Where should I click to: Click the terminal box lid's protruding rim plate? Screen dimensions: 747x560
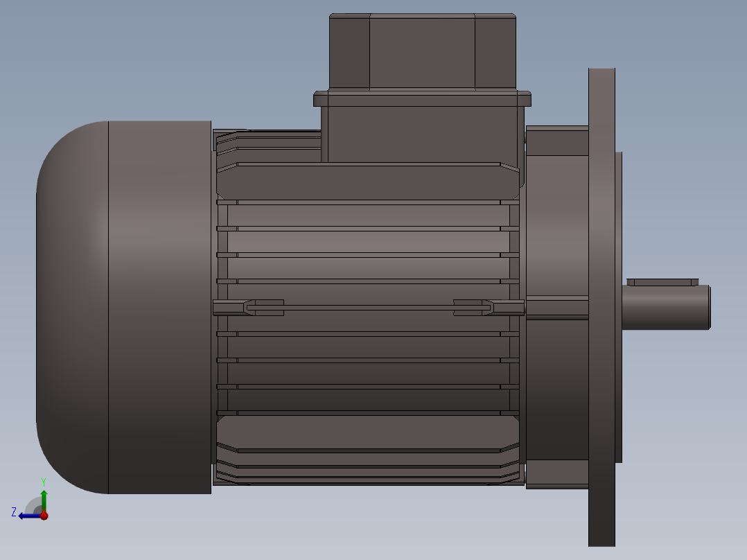coord(422,98)
